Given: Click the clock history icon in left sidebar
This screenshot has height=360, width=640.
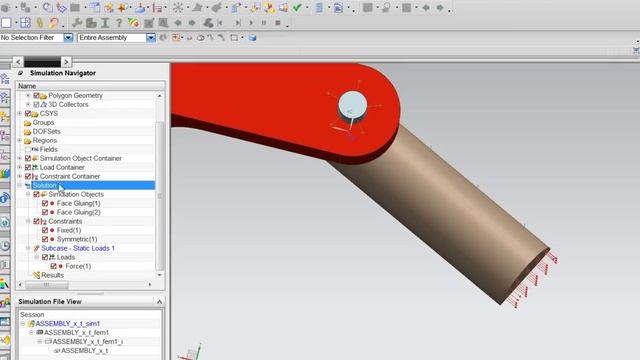Looking at the screenshot, I should tap(4, 246).
